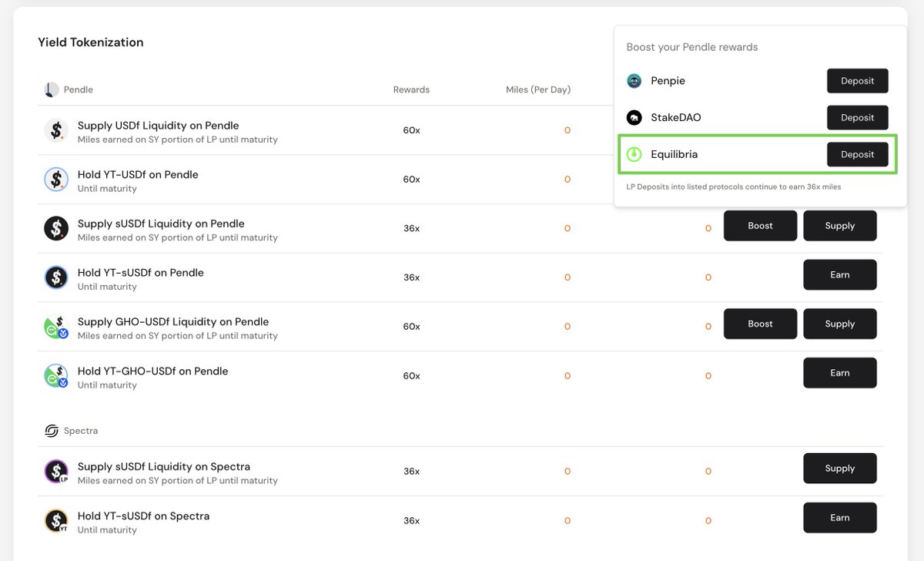Click the Spectra section label
Image resolution: width=924 pixels, height=561 pixels.
81,431
